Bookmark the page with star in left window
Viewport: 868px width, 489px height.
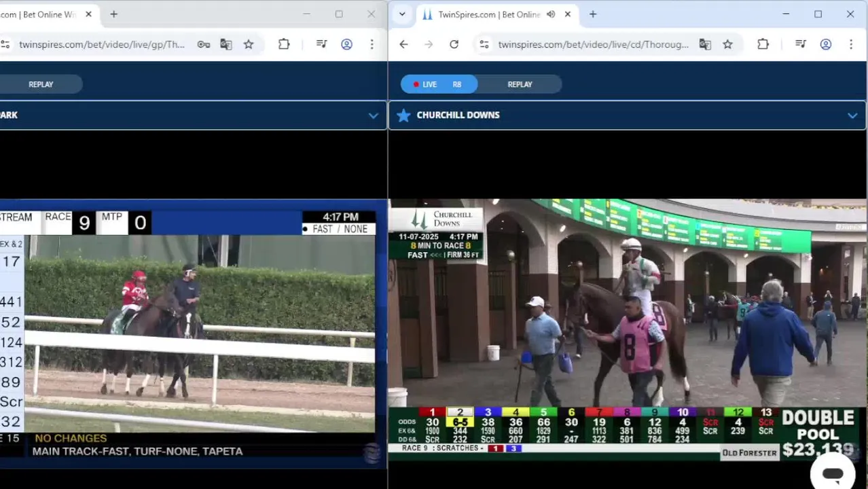pyautogui.click(x=249, y=44)
